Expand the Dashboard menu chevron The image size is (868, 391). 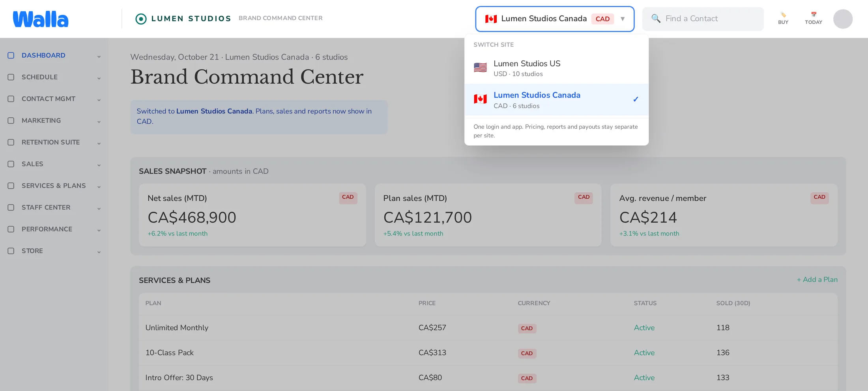click(x=99, y=56)
